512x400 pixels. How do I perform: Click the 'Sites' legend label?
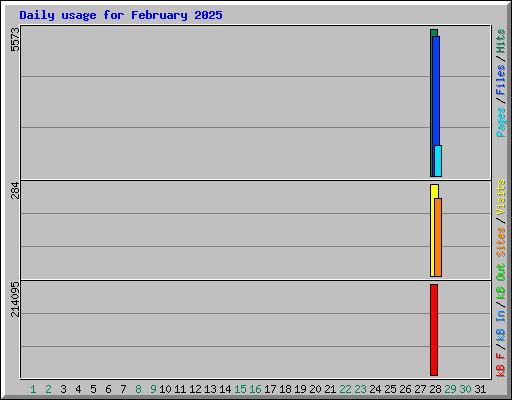[x=500, y=242]
